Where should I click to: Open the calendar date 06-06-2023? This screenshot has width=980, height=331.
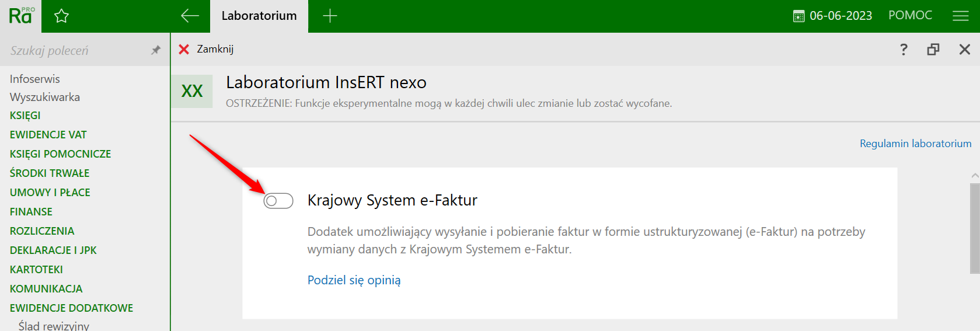pos(833,16)
